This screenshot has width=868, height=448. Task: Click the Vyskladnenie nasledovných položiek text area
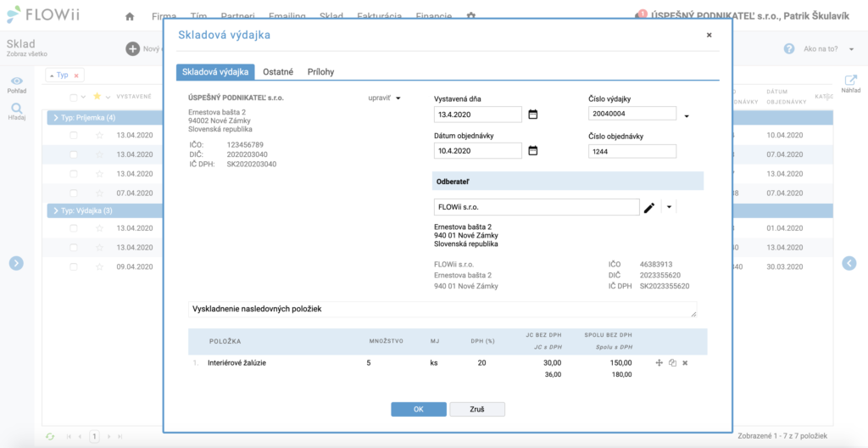coord(442,310)
